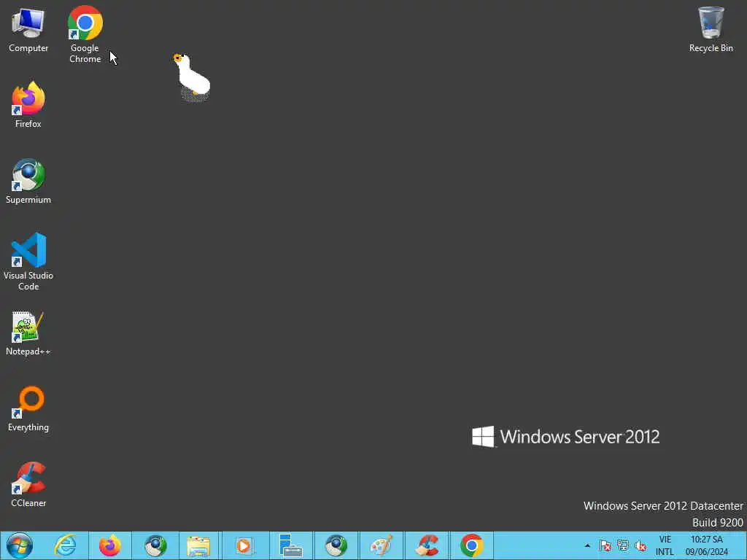747x560 pixels.
Task: Select the Everything search desktop shortcut
Action: [x=28, y=408]
